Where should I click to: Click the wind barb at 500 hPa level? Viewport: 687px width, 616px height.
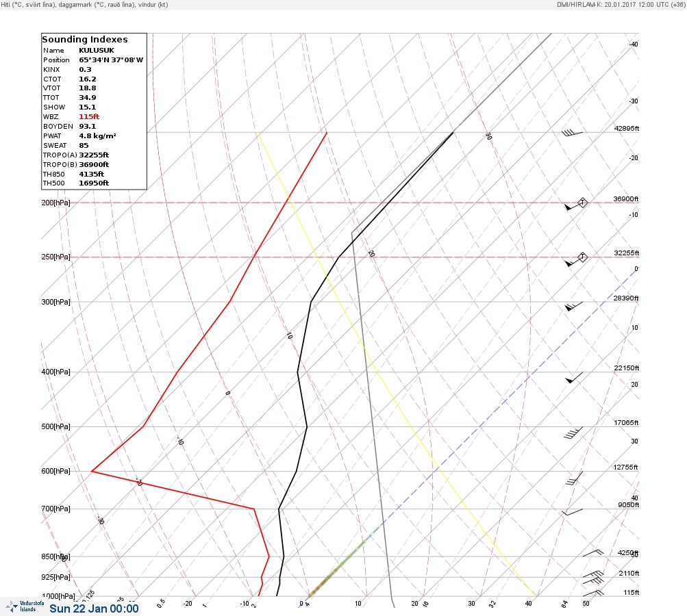pos(573,433)
